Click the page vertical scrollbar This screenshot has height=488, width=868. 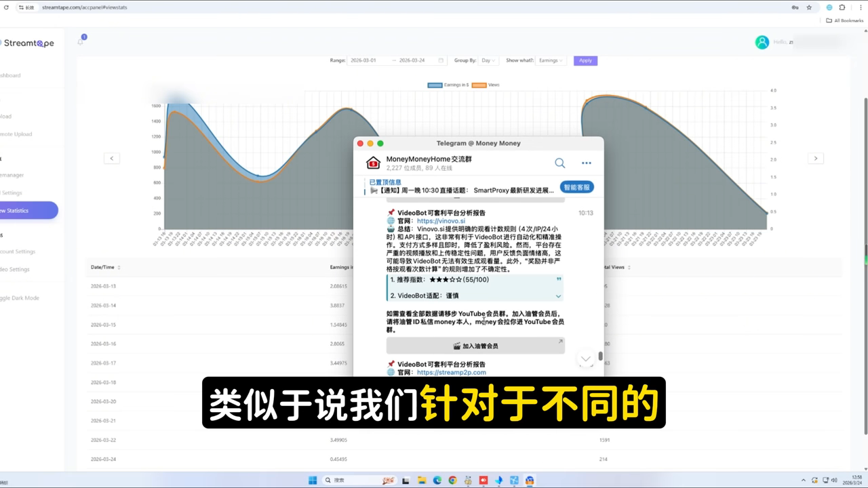pos(865,264)
